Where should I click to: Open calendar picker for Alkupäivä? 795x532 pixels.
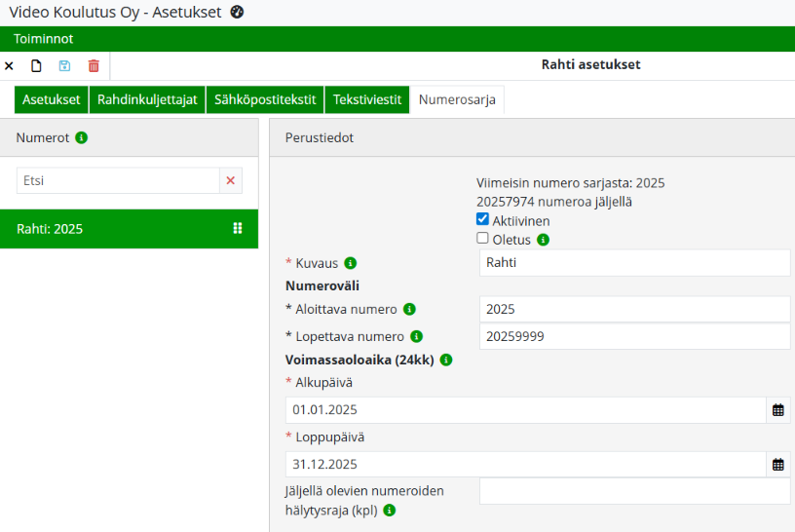click(x=778, y=410)
